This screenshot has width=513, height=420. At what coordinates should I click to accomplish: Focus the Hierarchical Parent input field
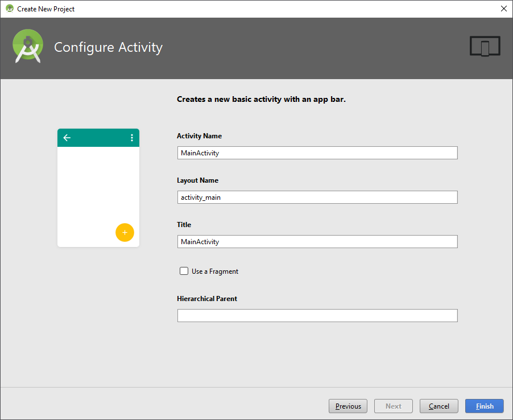click(317, 316)
